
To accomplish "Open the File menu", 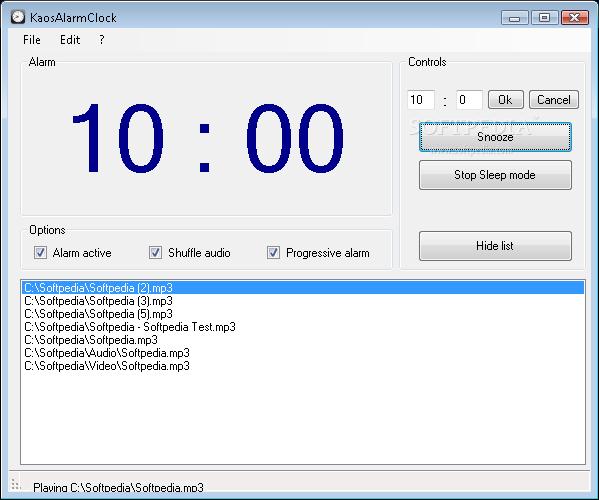I will pos(32,40).
